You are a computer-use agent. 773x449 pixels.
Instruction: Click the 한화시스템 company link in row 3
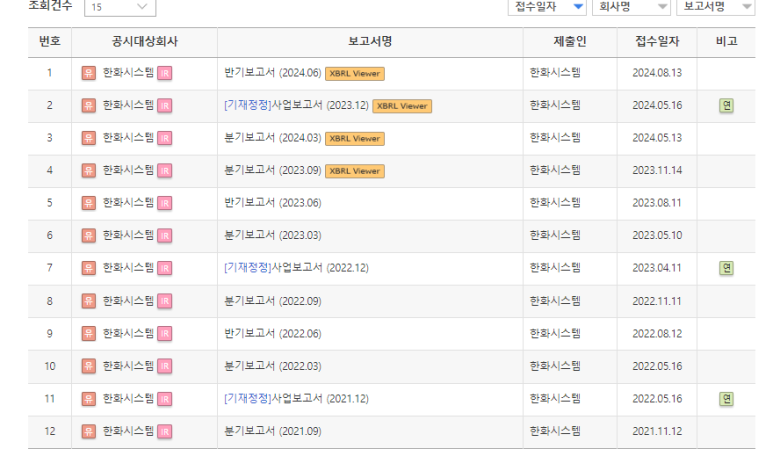[128, 138]
